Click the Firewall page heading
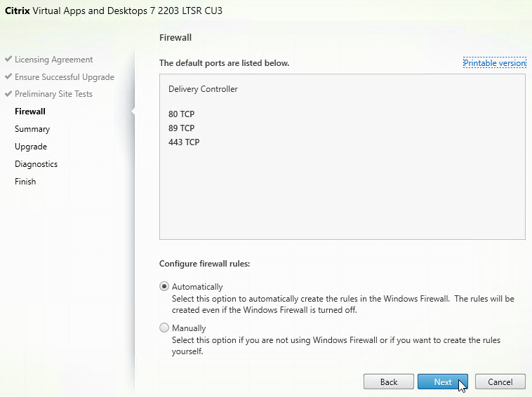532x397 pixels. tap(175, 38)
